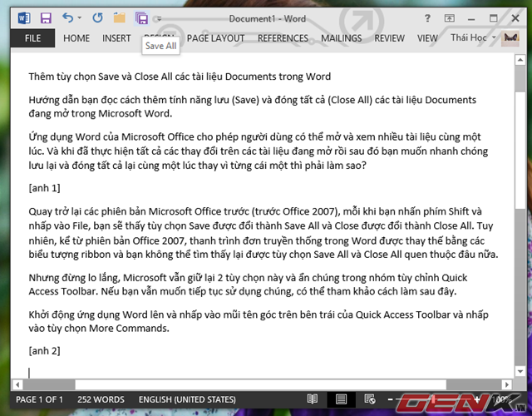Expand the Undo history dropdown arrow

pyautogui.click(x=81, y=17)
